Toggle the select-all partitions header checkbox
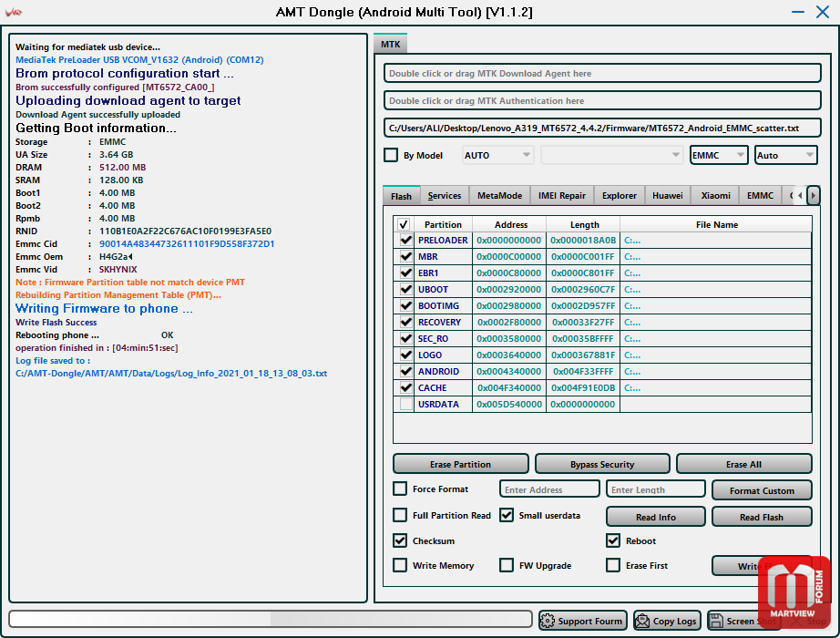The height and width of the screenshot is (638, 840). click(404, 224)
